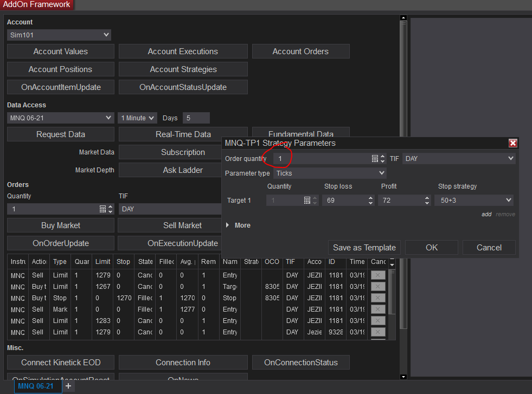This screenshot has width=532, height=394.
Task: Click OnOrderUpdate button
Action: (x=60, y=243)
